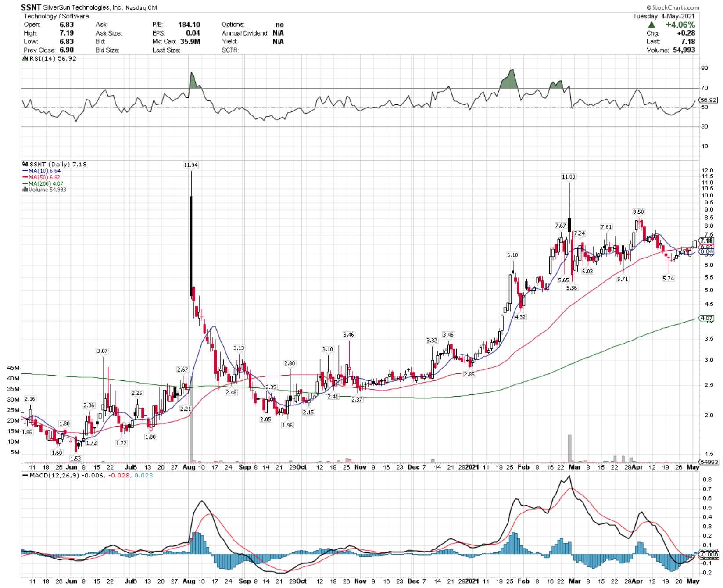Screen dimensions: 723x588
Task: Click the -0.006 MACD tag on right axis
Action: coord(709,555)
